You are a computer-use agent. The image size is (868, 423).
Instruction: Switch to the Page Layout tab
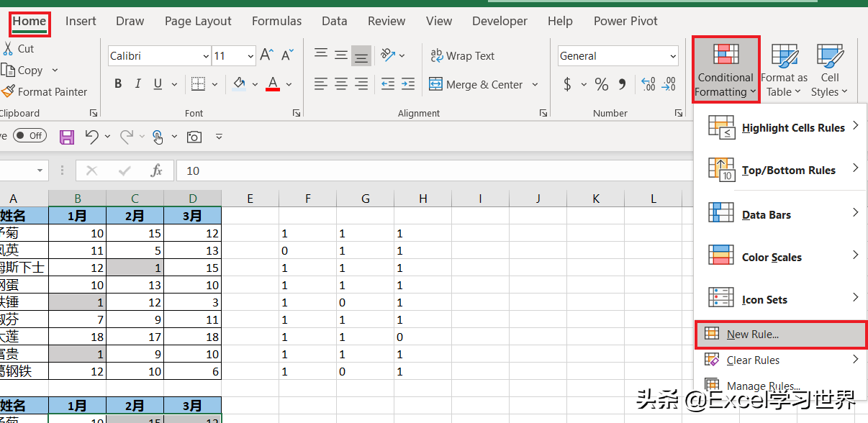click(x=198, y=21)
